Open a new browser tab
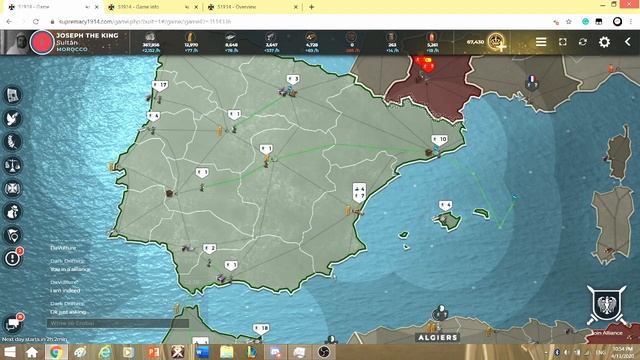The width and height of the screenshot is (640, 360). coord(311,7)
